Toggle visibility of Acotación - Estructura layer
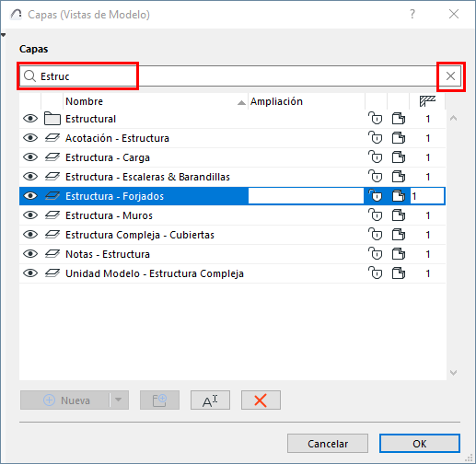476x464 pixels. 30,138
